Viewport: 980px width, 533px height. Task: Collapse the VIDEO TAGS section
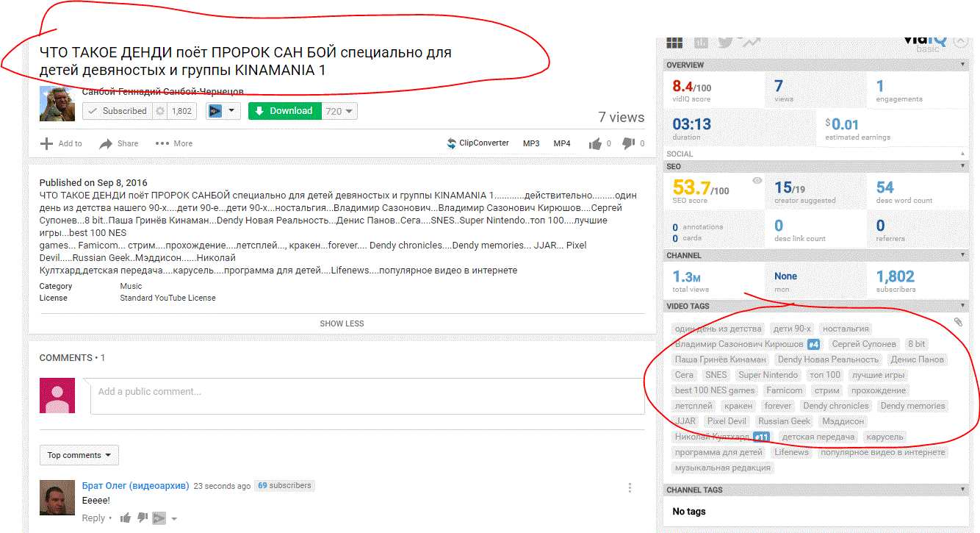pos(962,305)
